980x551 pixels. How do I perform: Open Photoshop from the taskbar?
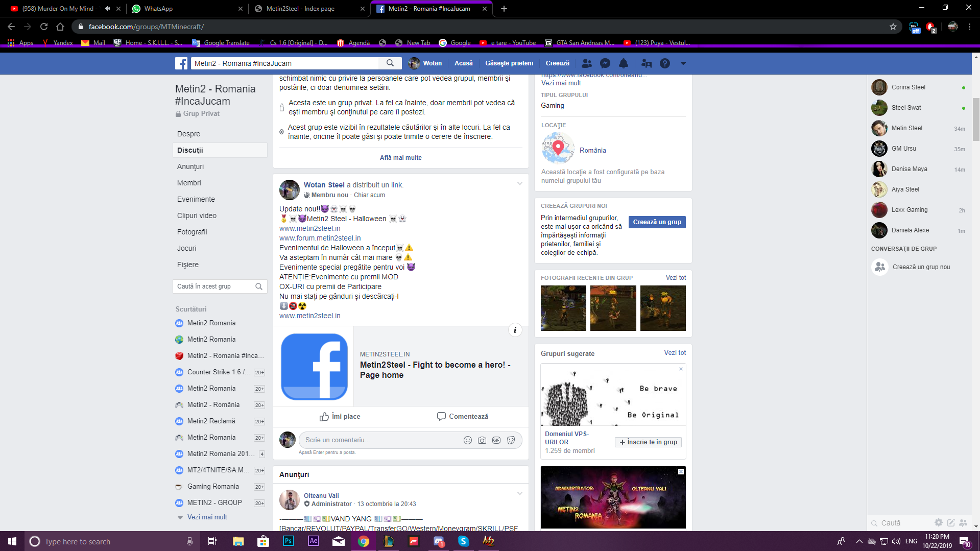point(289,541)
